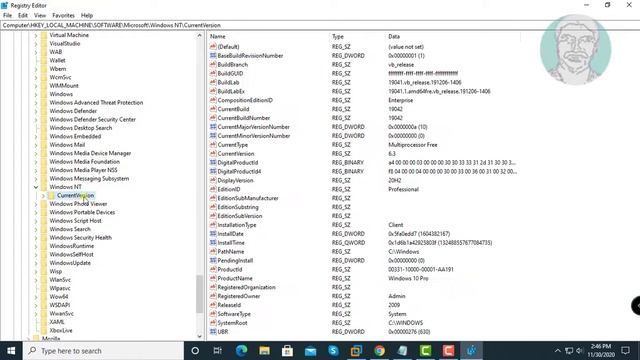The width and height of the screenshot is (640, 360).
Task: Expand the WindowsUpdate key
Action: [36, 263]
